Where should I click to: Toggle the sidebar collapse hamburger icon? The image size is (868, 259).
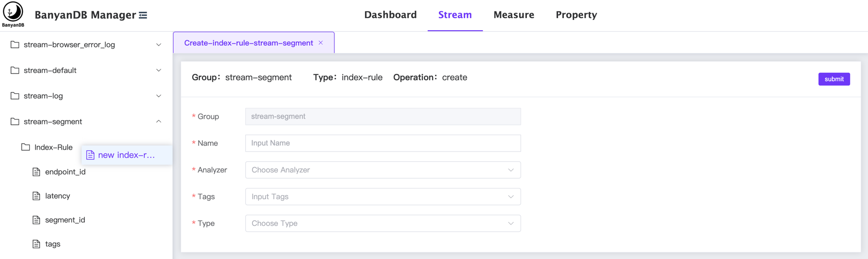143,16
